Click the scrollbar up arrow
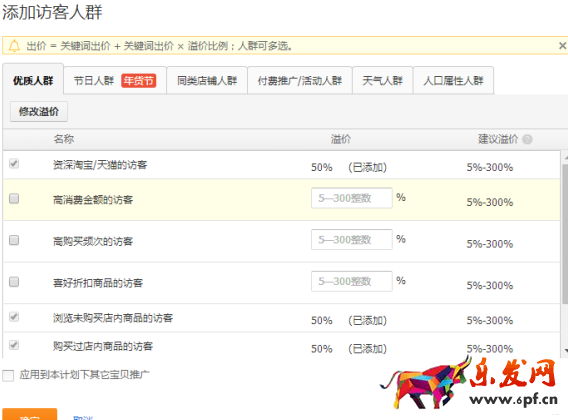Screen dimensions: 568x420 coord(565,158)
